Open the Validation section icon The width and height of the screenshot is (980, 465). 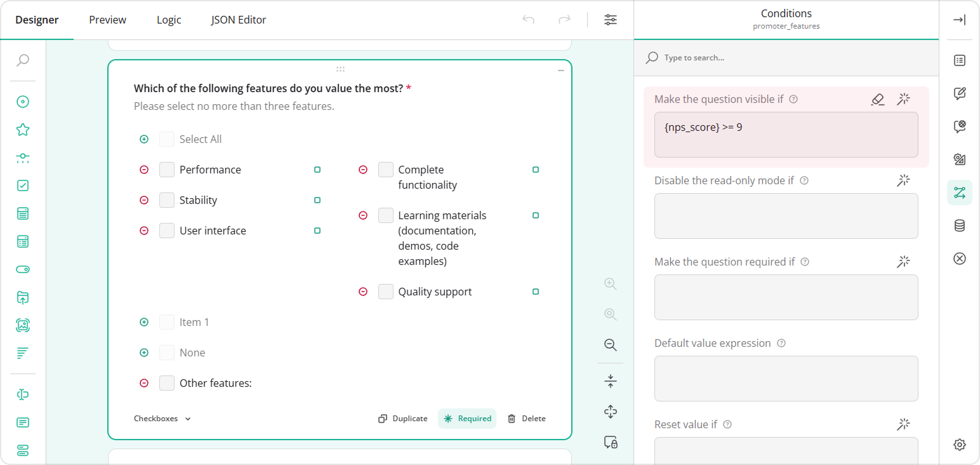pyautogui.click(x=960, y=259)
